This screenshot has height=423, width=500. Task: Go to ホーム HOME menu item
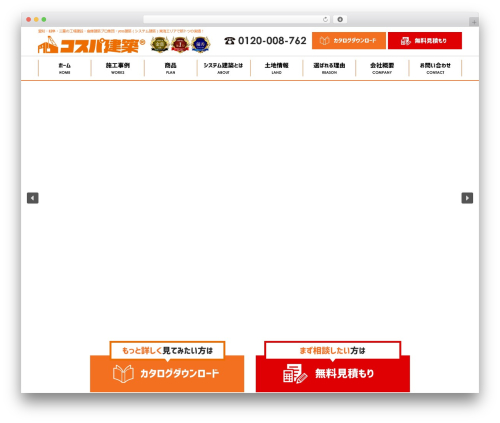(x=65, y=68)
